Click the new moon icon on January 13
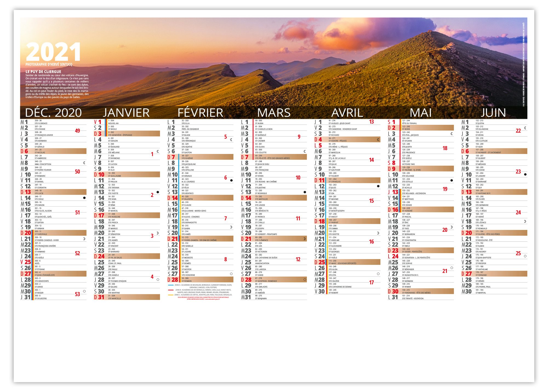This screenshot has height=392, width=548. pyautogui.click(x=158, y=192)
